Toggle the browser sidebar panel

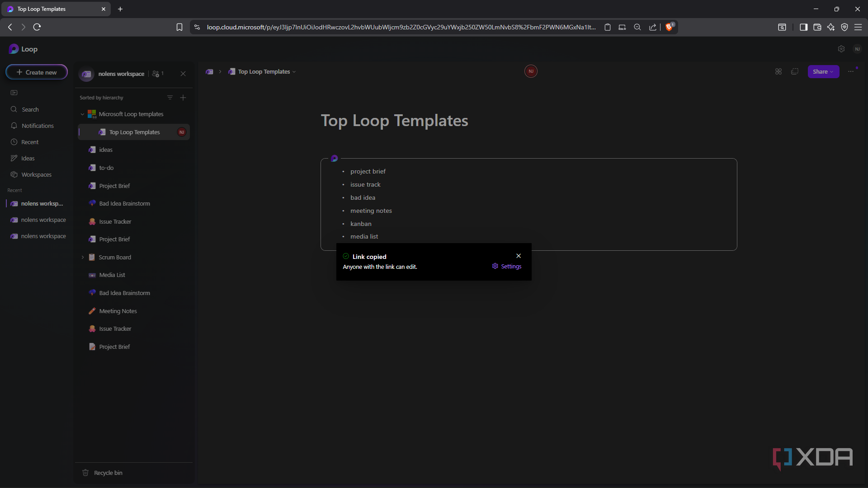coord(803,27)
